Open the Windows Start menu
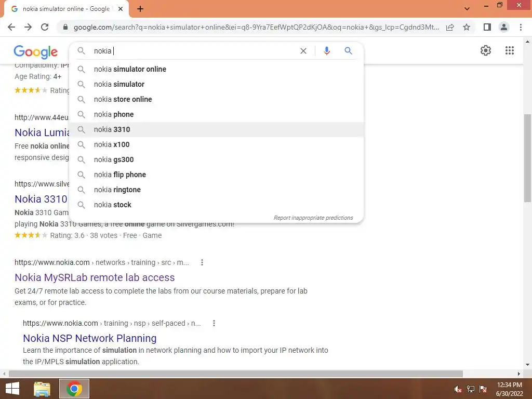The image size is (532, 399). (x=12, y=389)
